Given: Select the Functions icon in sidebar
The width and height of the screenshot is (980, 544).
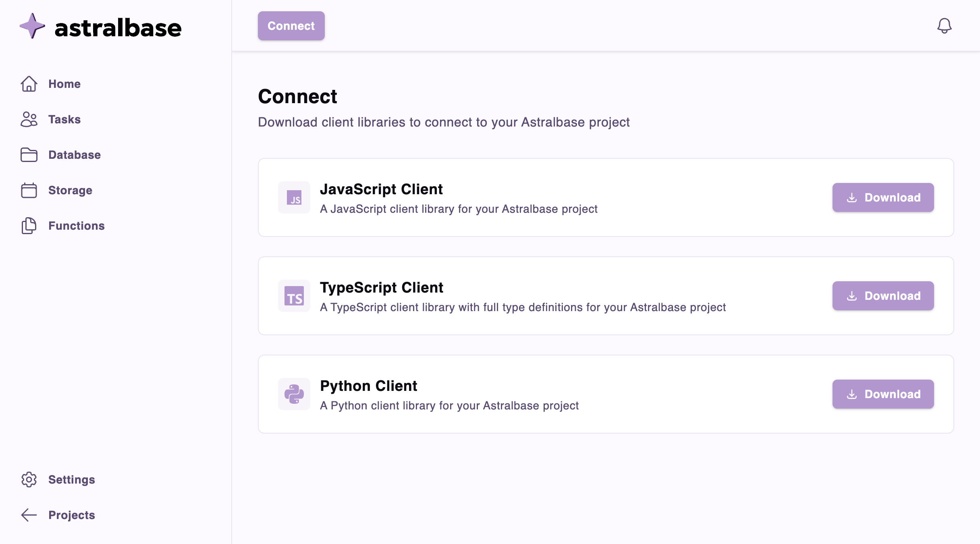Looking at the screenshot, I should pos(29,226).
